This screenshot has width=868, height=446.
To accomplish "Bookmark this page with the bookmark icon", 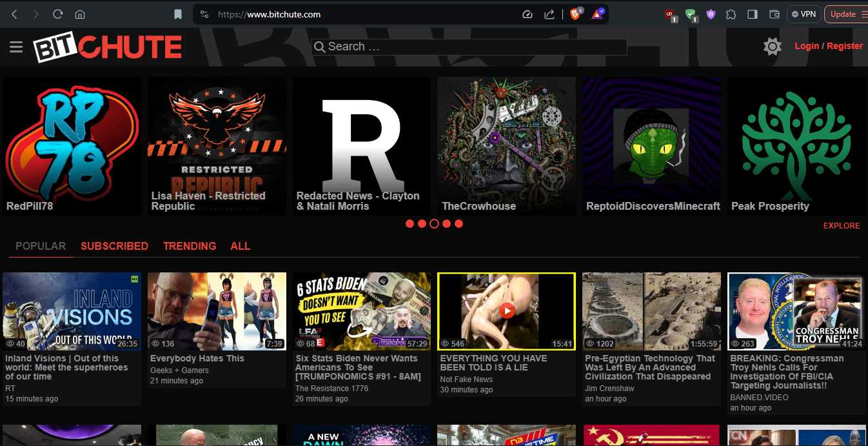I will (x=178, y=14).
